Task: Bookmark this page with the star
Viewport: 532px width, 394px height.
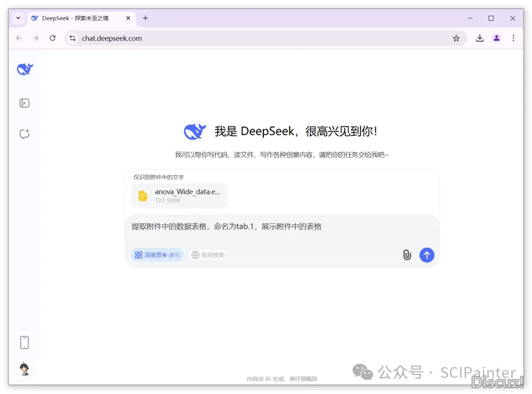Action: coord(456,38)
